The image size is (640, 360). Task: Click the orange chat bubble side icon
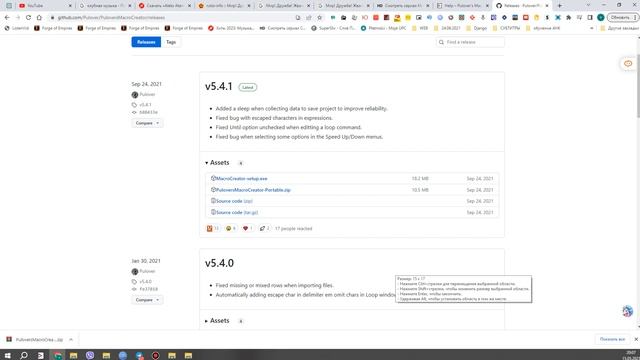click(628, 64)
